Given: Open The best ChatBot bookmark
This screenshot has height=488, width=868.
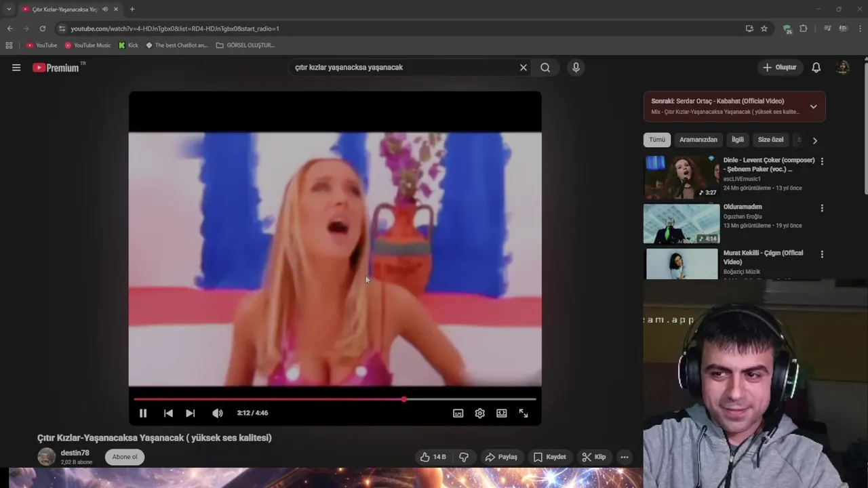Looking at the screenshot, I should [x=177, y=45].
